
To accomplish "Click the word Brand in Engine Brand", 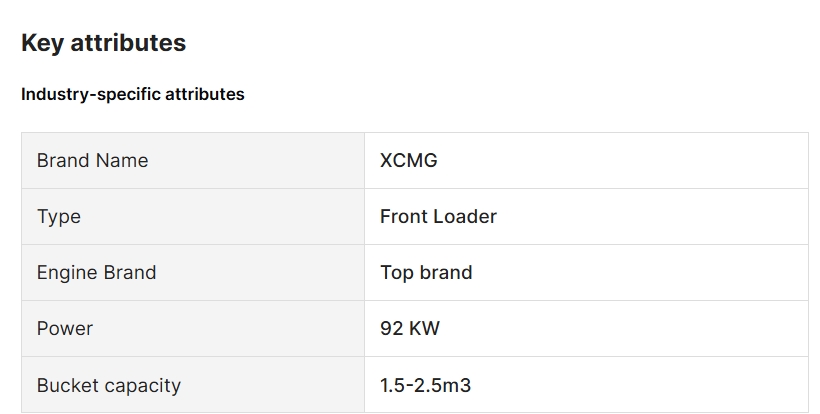I will pyautogui.click(x=130, y=272).
